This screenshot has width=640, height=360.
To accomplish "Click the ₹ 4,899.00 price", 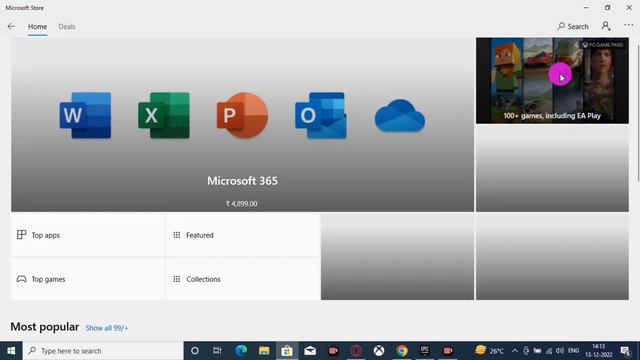I will pyautogui.click(x=242, y=204).
